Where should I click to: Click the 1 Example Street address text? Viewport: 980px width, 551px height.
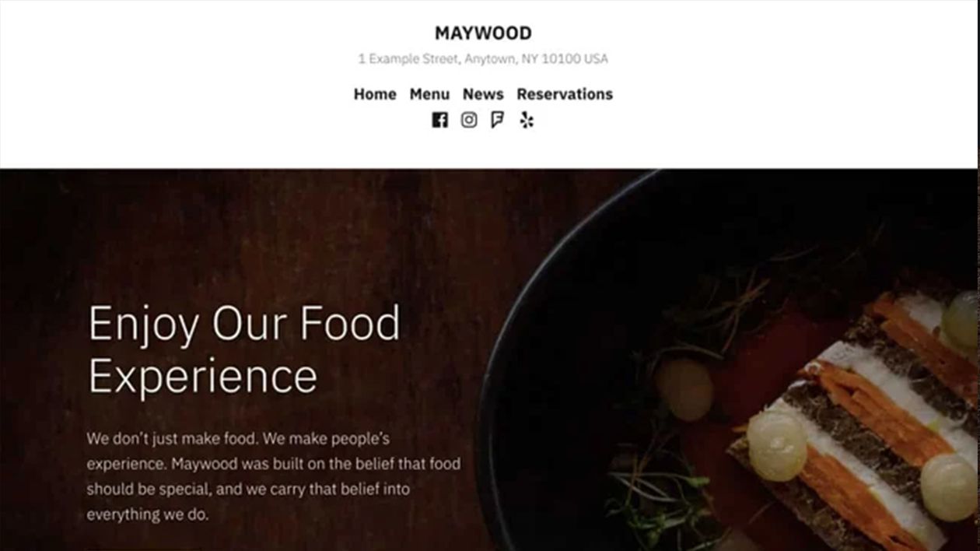click(x=483, y=58)
